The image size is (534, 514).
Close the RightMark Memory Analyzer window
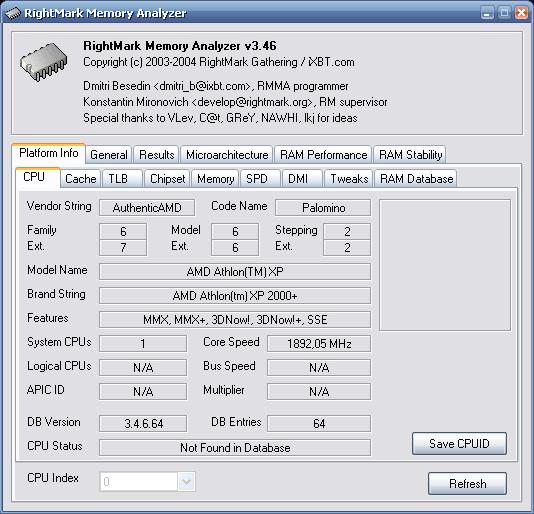click(x=521, y=13)
